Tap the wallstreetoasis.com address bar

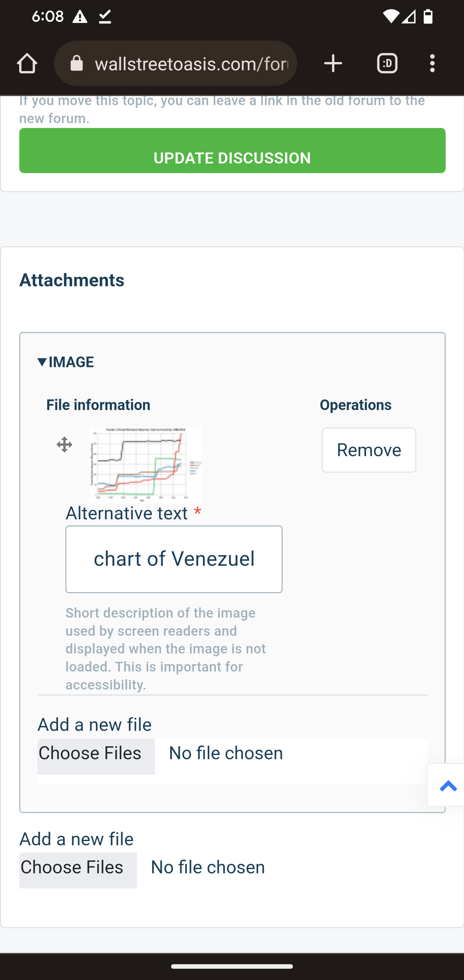pos(191,64)
